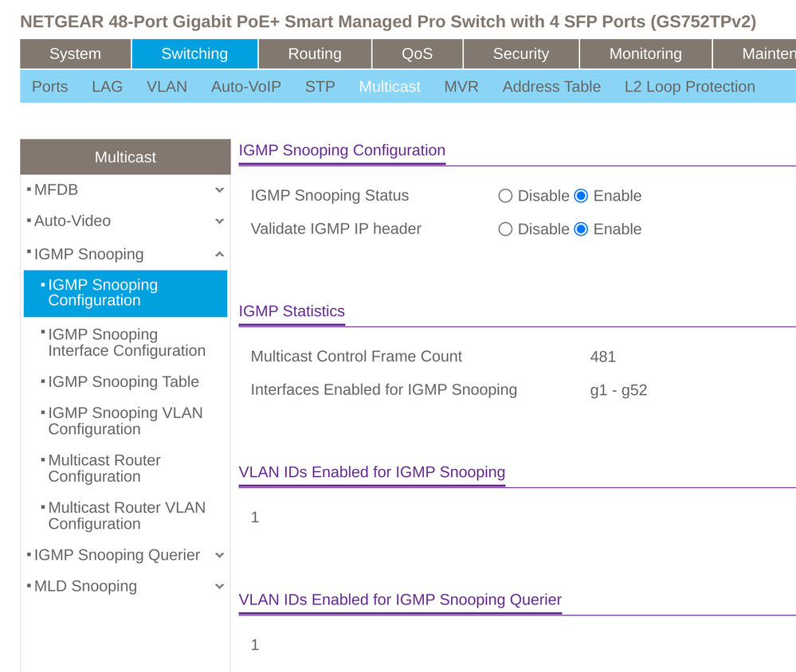Open L2 Loop Protection submenu

pos(689,87)
